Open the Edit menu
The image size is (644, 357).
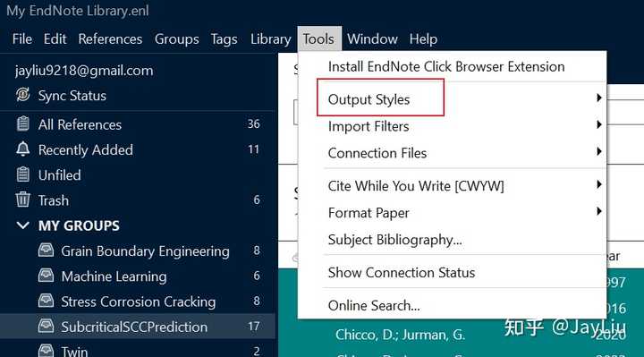coord(55,39)
